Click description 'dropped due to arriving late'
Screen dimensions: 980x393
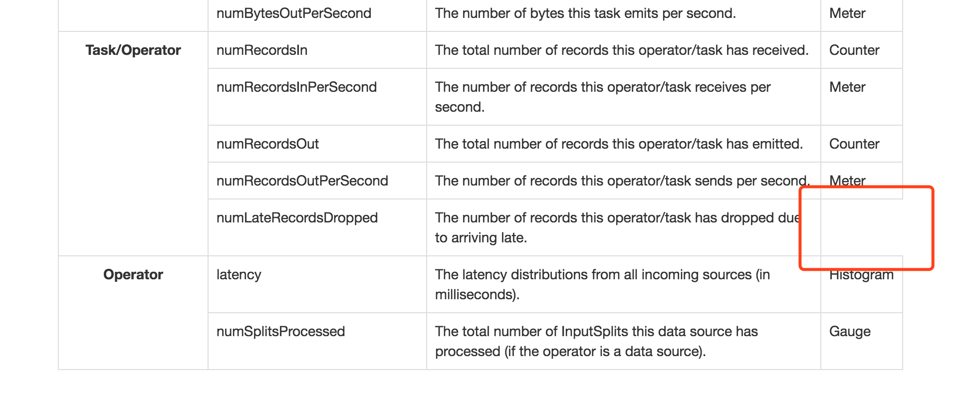pos(618,228)
